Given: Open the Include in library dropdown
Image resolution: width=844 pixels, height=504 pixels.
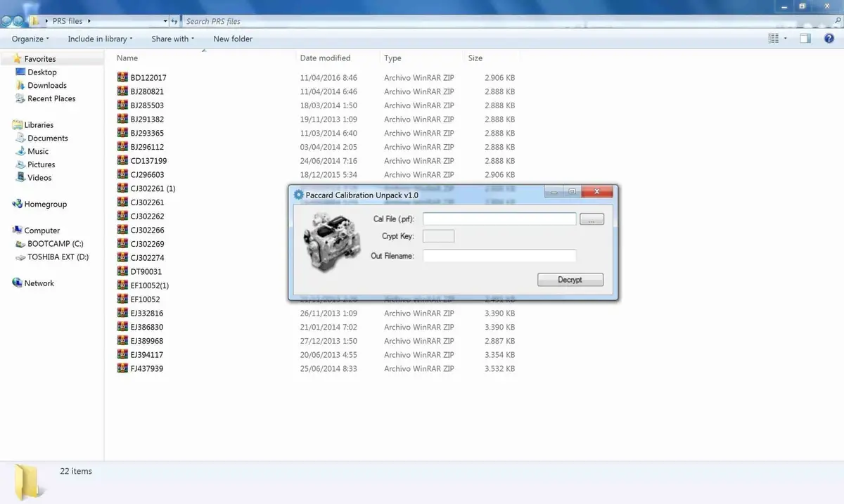Looking at the screenshot, I should (100, 39).
